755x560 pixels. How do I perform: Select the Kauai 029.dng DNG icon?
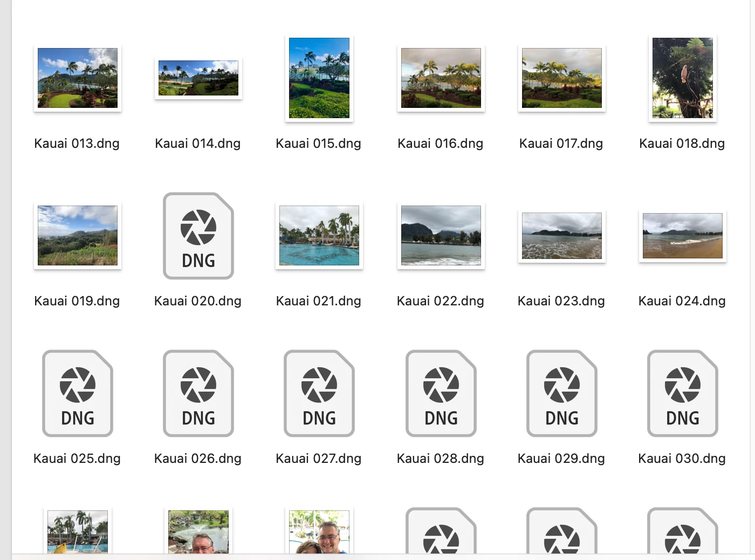tap(562, 393)
